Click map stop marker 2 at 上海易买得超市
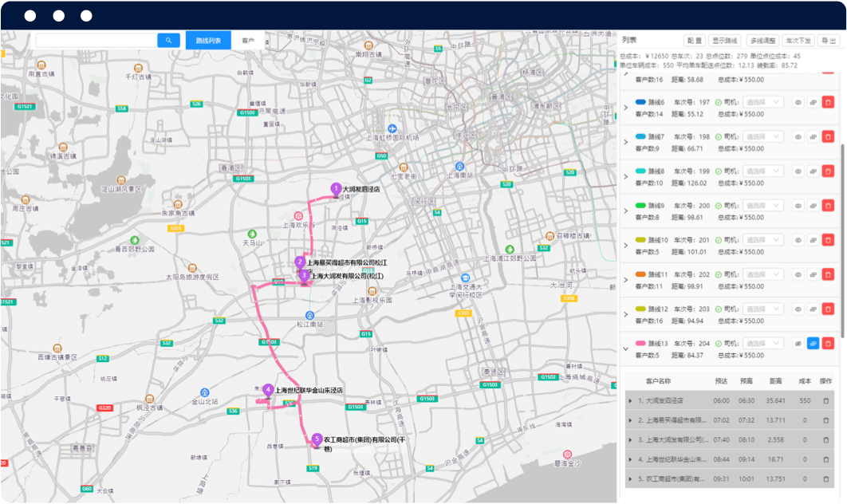Screen dimensions: 847x504 pos(300,262)
